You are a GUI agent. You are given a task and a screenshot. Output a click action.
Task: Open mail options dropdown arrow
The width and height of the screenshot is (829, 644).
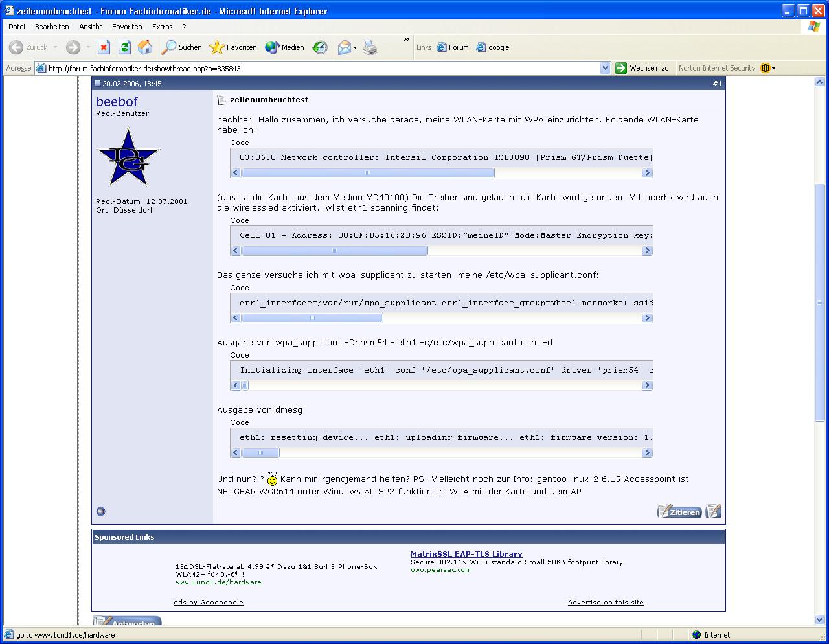point(356,48)
